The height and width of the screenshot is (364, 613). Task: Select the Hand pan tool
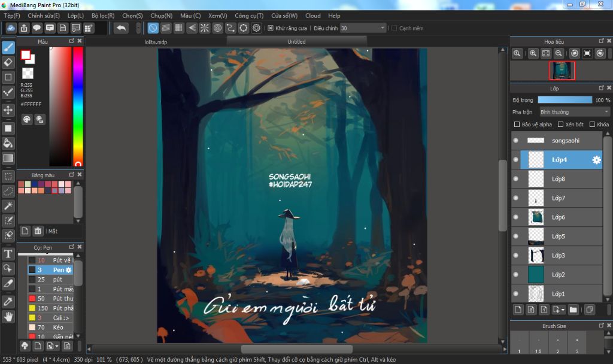coord(8,316)
